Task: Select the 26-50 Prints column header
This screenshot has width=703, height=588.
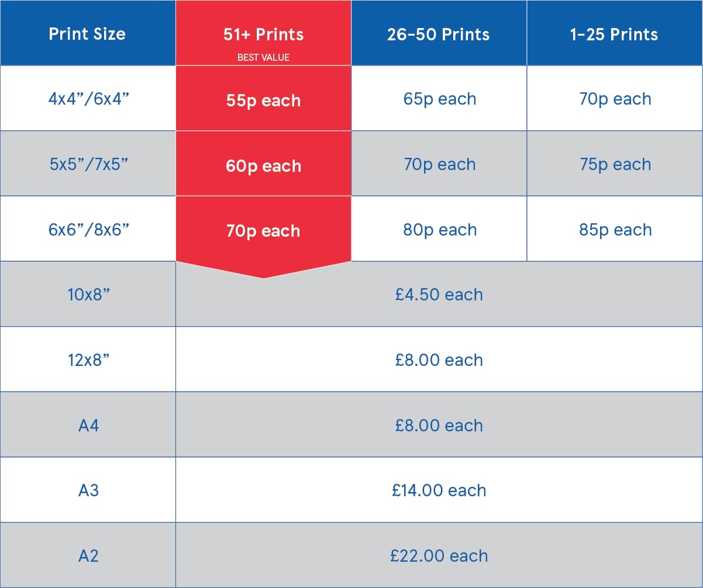Action: point(439,34)
